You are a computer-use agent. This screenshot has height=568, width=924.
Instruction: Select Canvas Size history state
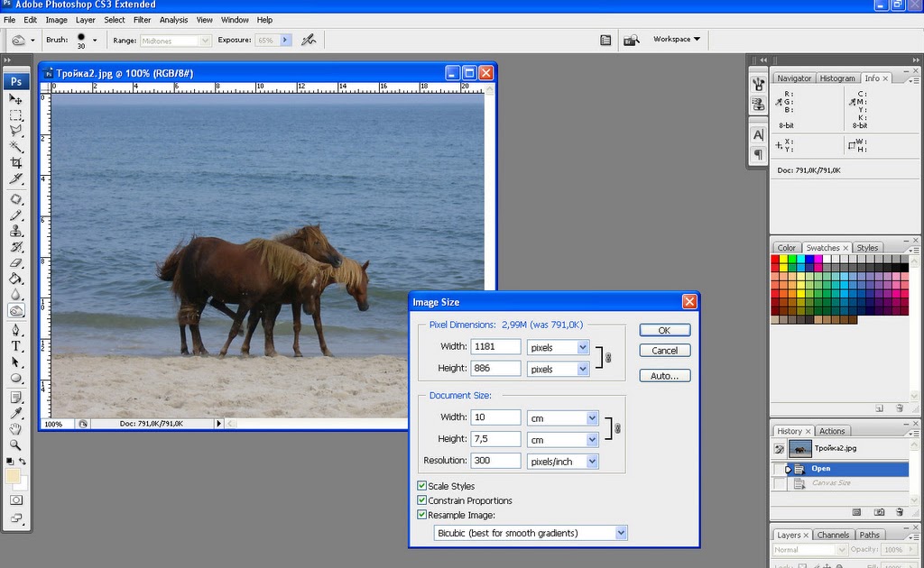(x=846, y=483)
